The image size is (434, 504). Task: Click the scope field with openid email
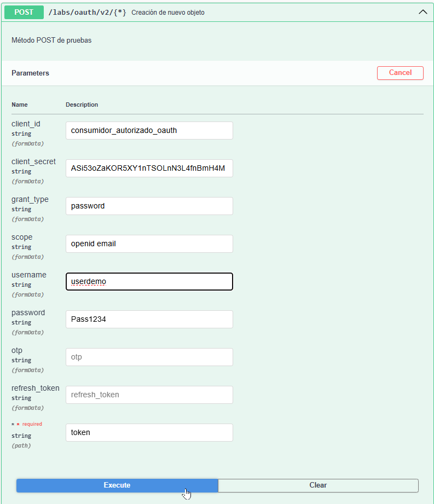149,244
